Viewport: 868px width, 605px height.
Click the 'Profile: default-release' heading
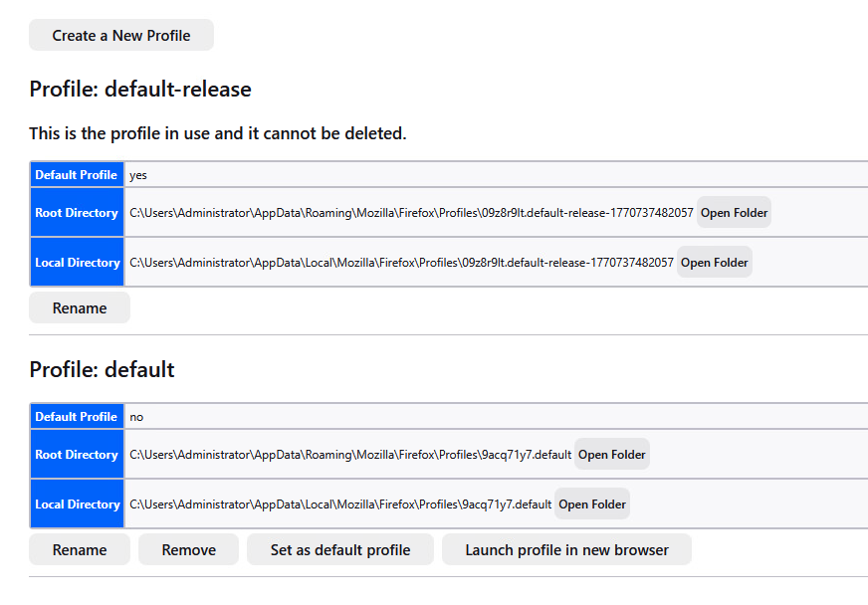click(140, 90)
